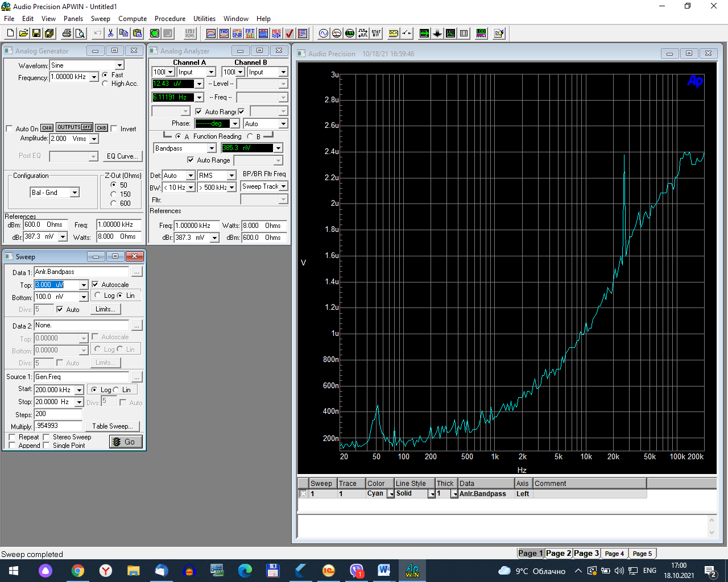Screen dimensions: 728x582
Task: Click the Print toolbar icon
Action: [67, 34]
